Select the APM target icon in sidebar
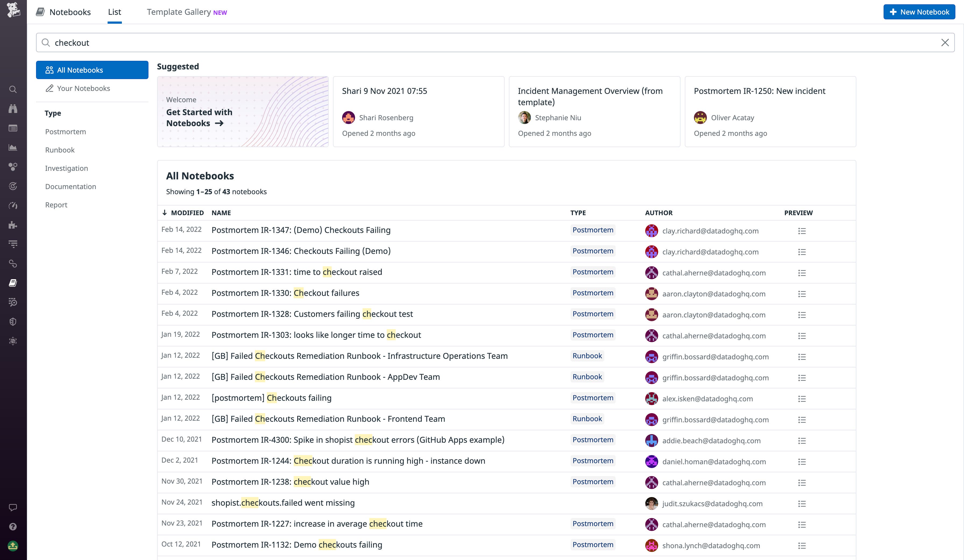The image size is (964, 560). click(13, 186)
